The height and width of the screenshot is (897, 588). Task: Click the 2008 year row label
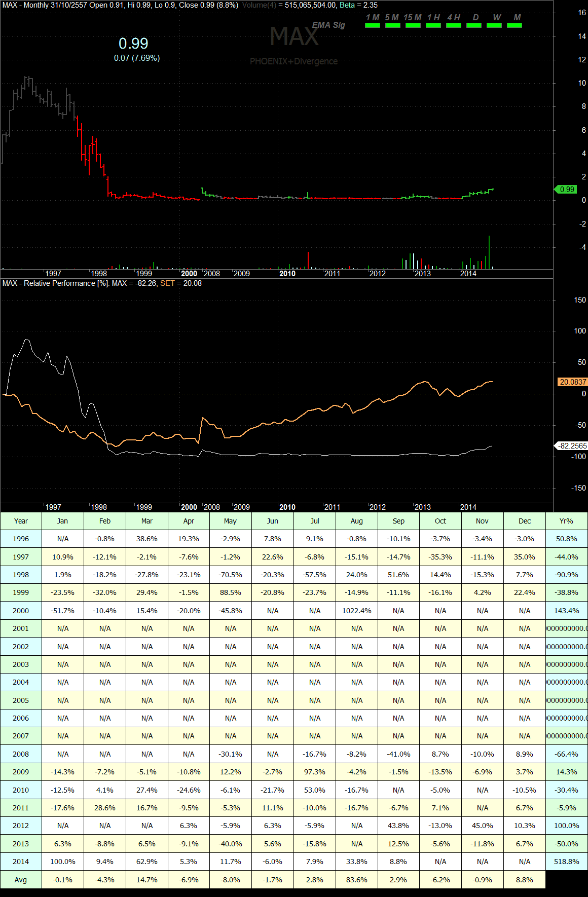[21, 754]
